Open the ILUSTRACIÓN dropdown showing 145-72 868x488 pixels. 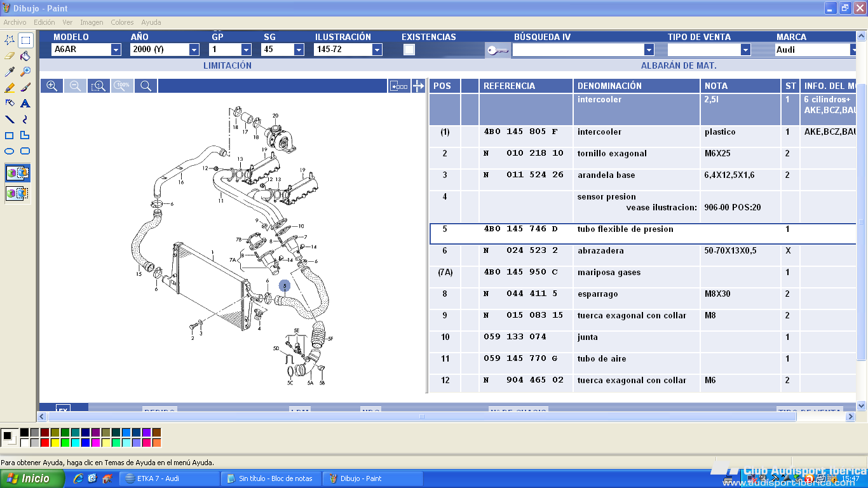pyautogui.click(x=377, y=50)
